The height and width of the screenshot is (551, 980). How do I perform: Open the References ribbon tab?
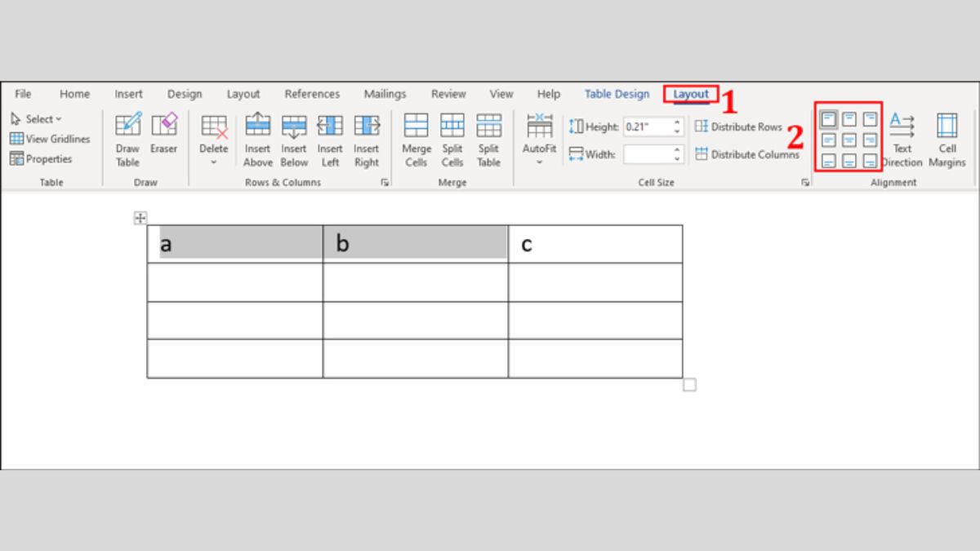(312, 94)
